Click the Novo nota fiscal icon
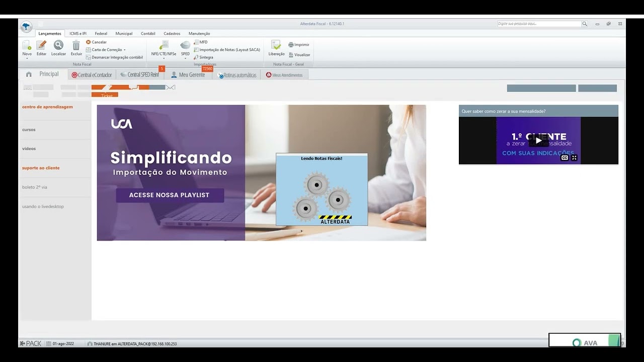Viewport: 644px width, 362px height. tap(27, 45)
